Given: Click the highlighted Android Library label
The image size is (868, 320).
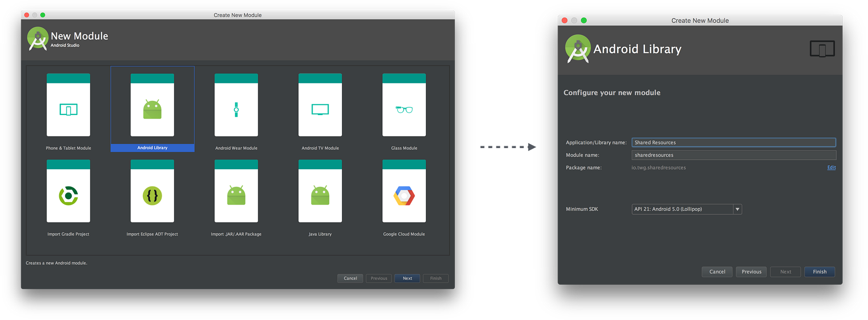Looking at the screenshot, I should (152, 148).
